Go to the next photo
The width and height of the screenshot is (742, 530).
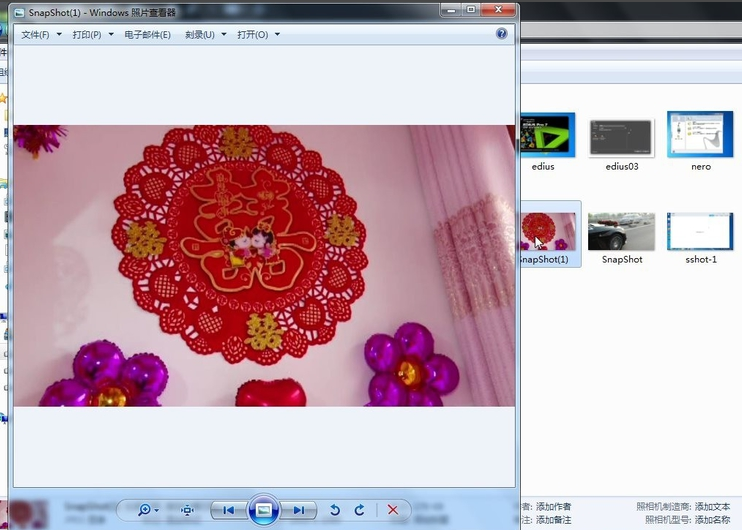click(x=298, y=510)
